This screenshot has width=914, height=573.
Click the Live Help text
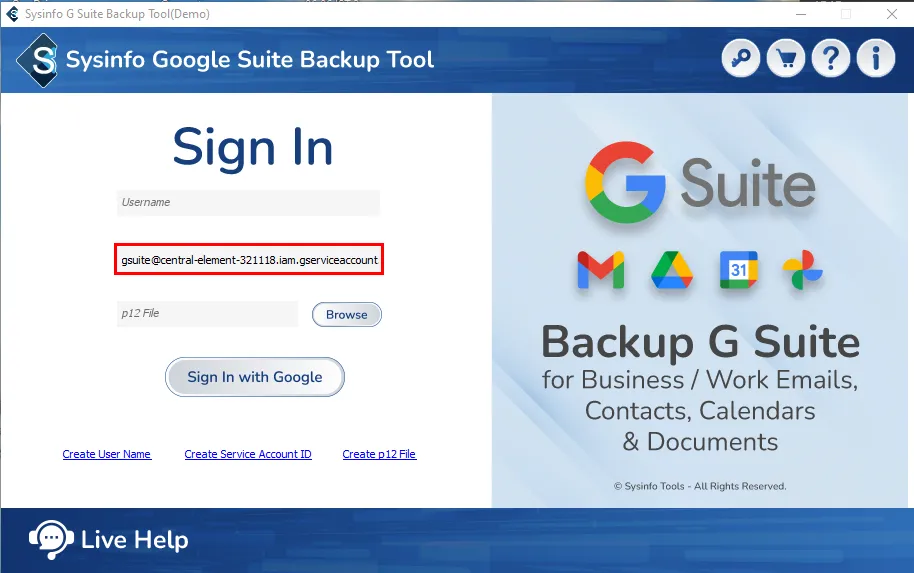pos(134,541)
